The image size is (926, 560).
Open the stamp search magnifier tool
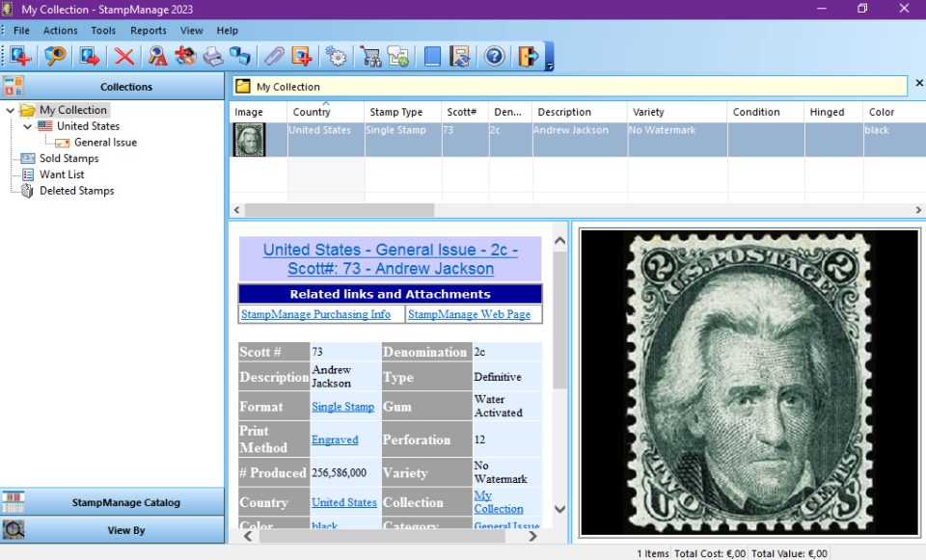55,56
